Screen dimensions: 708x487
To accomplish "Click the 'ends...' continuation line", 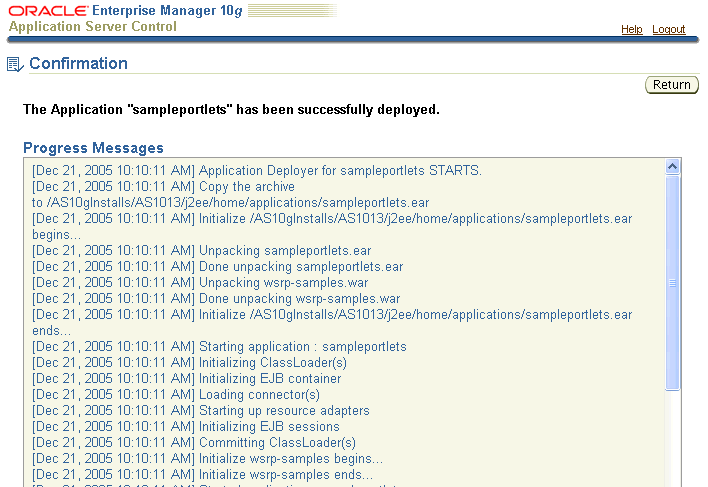I will pyautogui.click(x=51, y=330).
